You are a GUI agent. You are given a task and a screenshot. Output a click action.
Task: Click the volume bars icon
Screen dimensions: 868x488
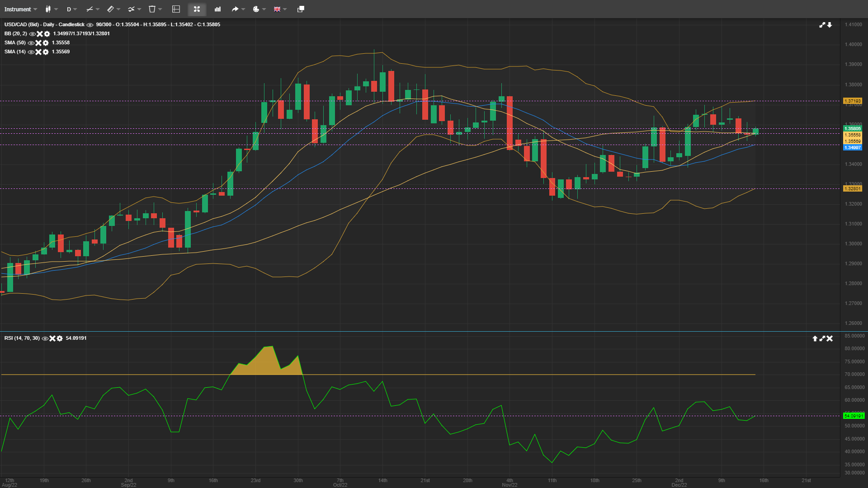[217, 9]
